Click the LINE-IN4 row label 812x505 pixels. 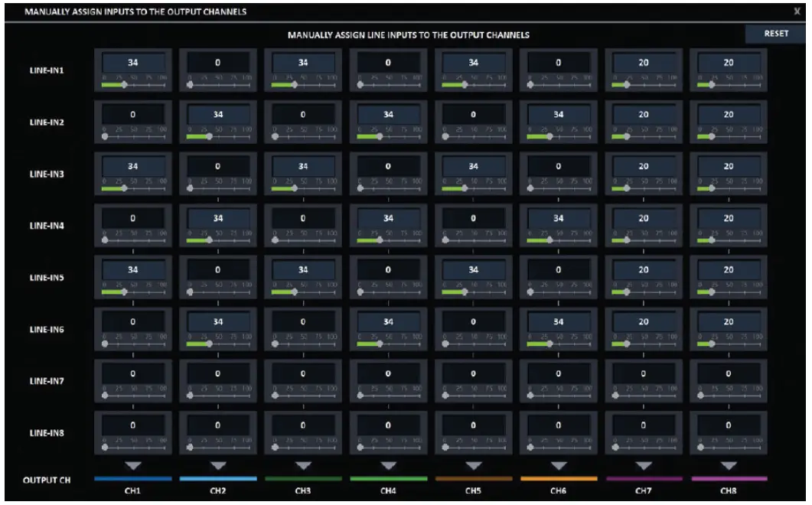47,226
